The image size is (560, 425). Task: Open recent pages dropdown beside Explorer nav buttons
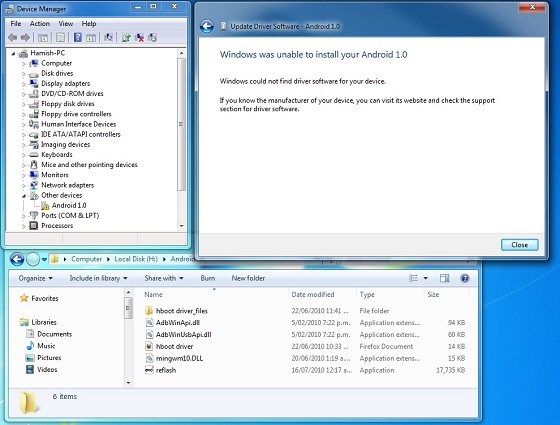(x=44, y=259)
